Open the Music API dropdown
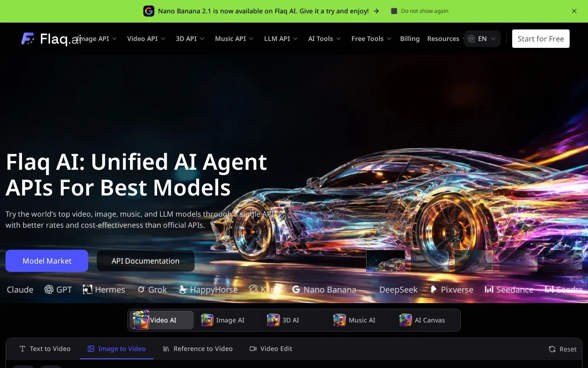The width and height of the screenshot is (588, 368). [x=234, y=39]
